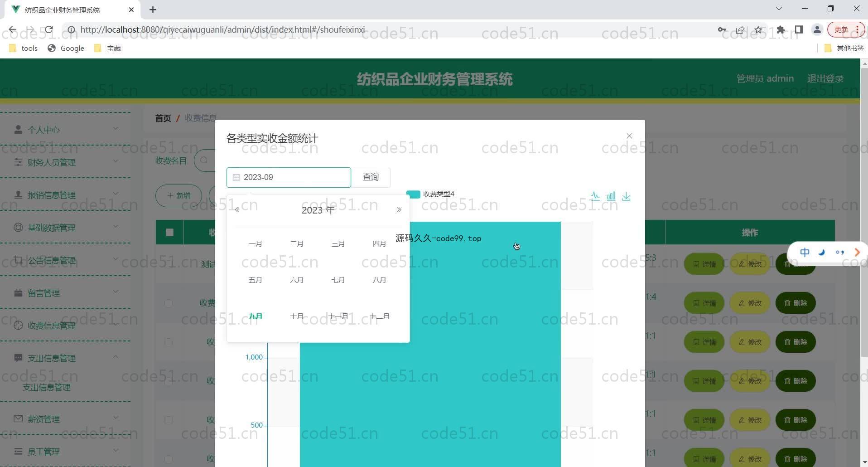Open the share page icon

740,30
